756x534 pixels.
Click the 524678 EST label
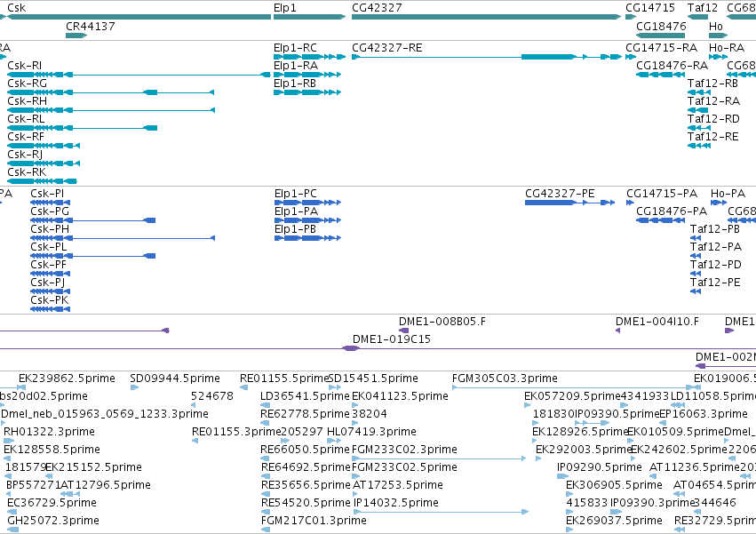point(212,396)
